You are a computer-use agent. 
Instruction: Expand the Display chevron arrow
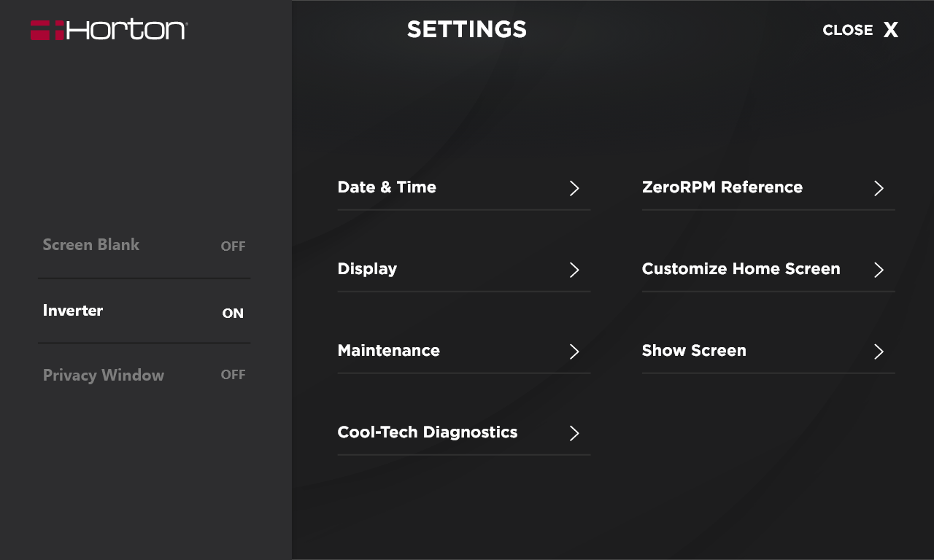click(574, 270)
